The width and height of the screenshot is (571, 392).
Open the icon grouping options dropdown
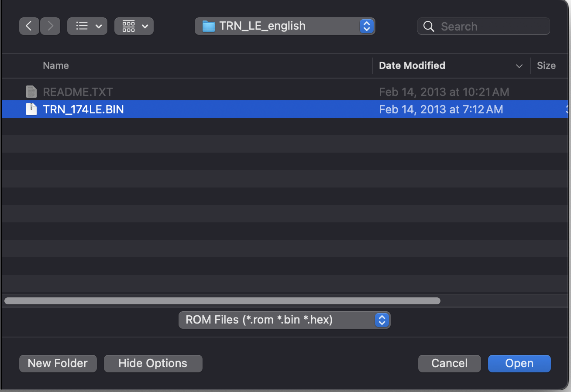134,26
